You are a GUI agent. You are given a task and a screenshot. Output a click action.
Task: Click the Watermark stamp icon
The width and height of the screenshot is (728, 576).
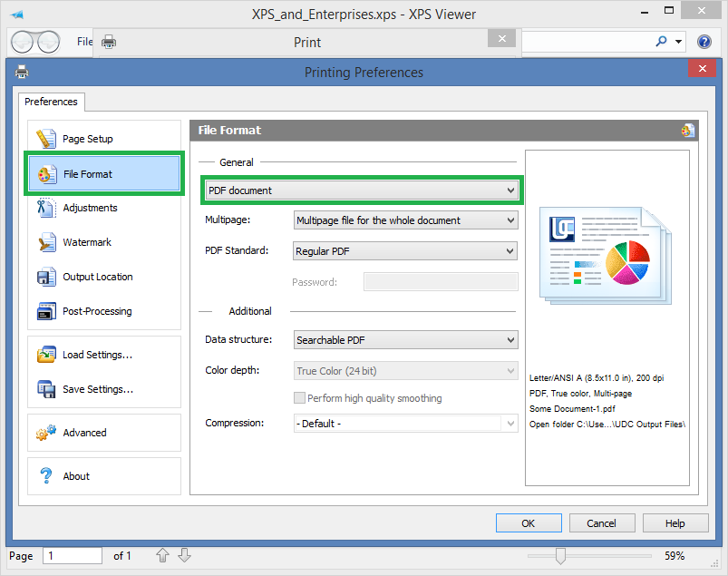pos(46,242)
